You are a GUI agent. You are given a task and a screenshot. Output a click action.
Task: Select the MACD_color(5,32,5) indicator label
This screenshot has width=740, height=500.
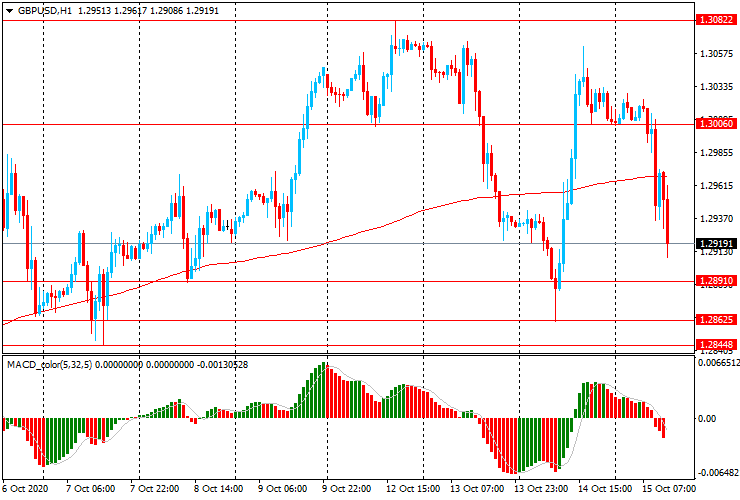50,365
